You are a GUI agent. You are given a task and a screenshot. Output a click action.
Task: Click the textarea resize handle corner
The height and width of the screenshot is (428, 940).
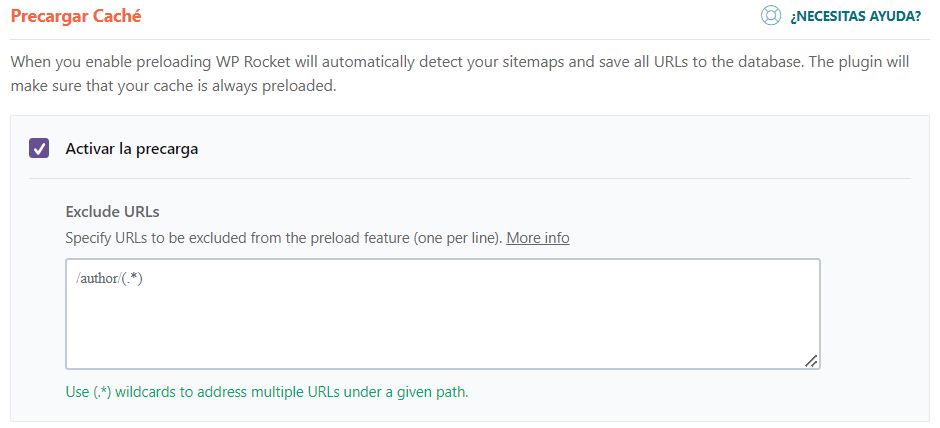[x=811, y=361]
